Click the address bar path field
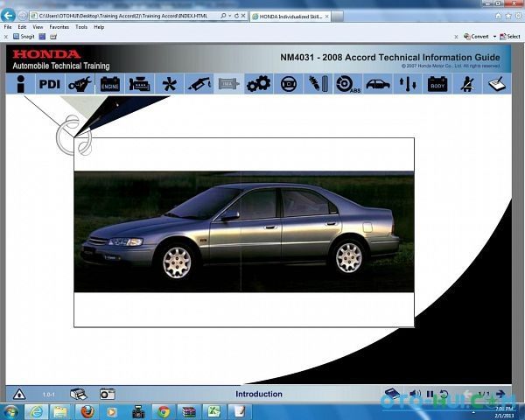Screen dimensions: 525x420 [x=124, y=16]
